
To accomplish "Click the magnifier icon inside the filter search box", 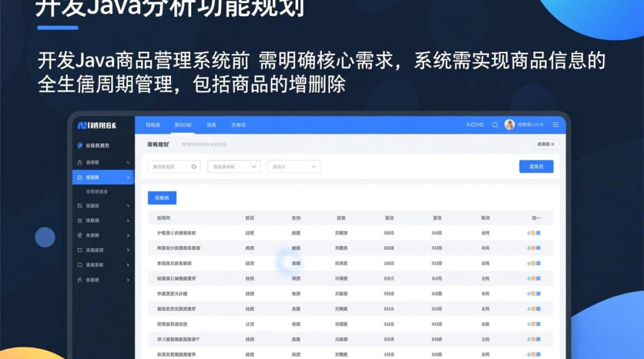I will (194, 166).
